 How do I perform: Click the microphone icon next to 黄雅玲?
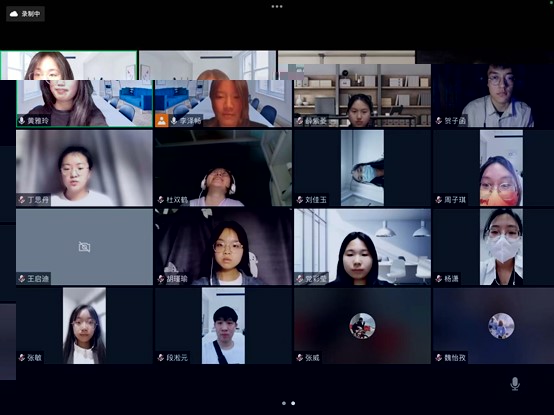(22, 121)
